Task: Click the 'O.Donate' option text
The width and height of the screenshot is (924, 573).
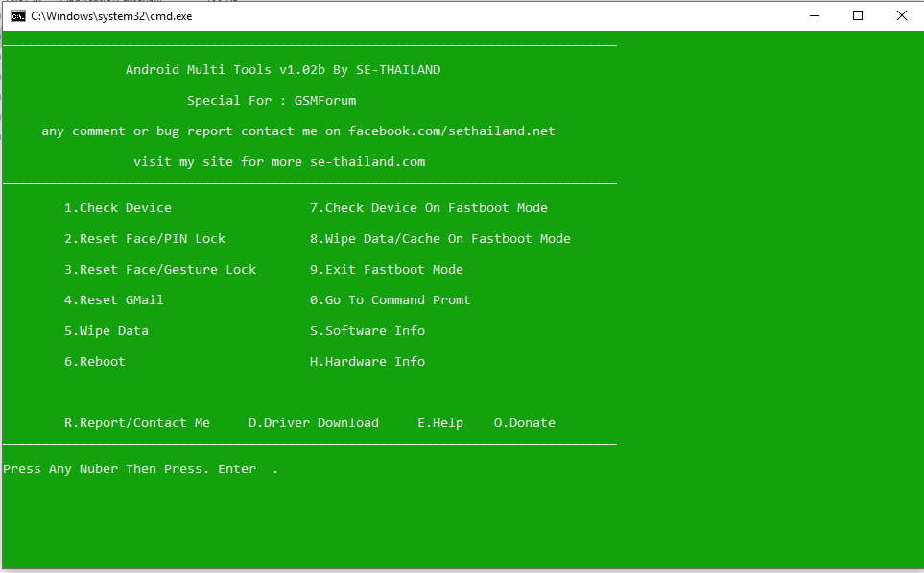Action: (x=525, y=423)
